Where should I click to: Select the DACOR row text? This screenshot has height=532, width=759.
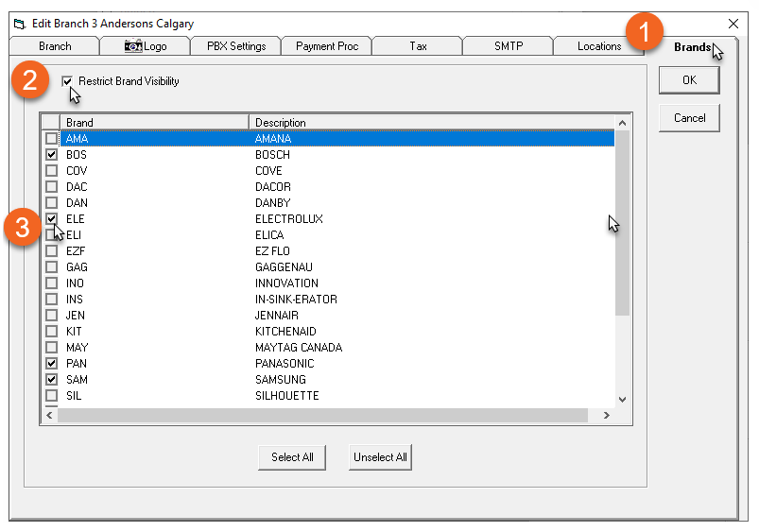pyautogui.click(x=273, y=186)
